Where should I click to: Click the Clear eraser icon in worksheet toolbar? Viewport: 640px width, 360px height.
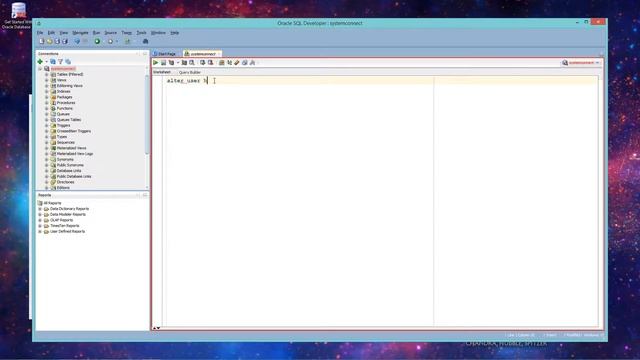[x=237, y=62]
